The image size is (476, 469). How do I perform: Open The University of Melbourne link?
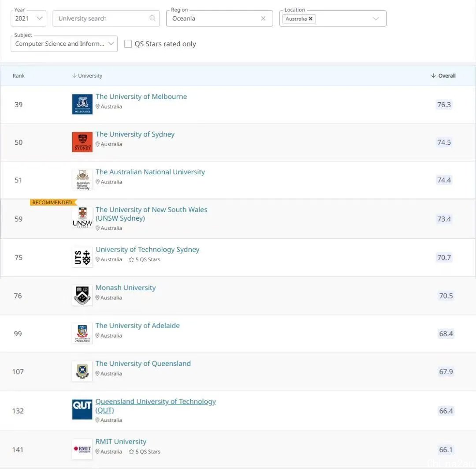click(x=141, y=96)
